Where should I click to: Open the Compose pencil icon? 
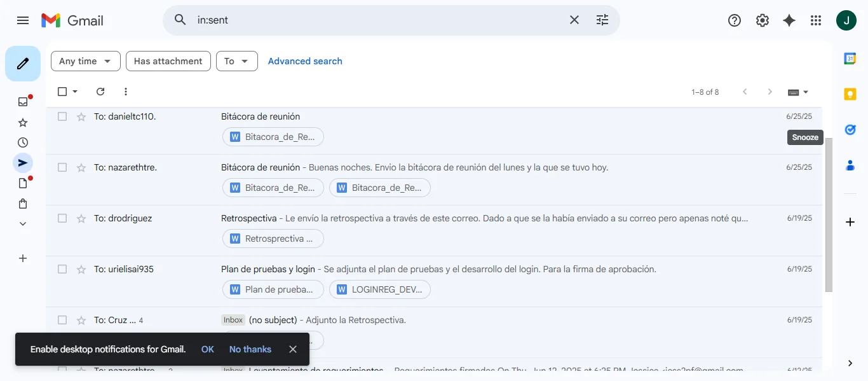tap(23, 63)
